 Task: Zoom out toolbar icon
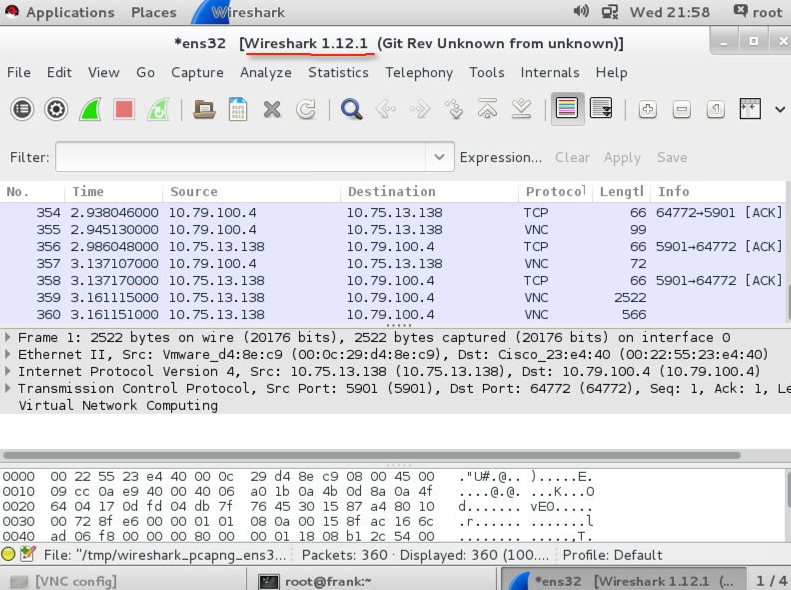682,109
